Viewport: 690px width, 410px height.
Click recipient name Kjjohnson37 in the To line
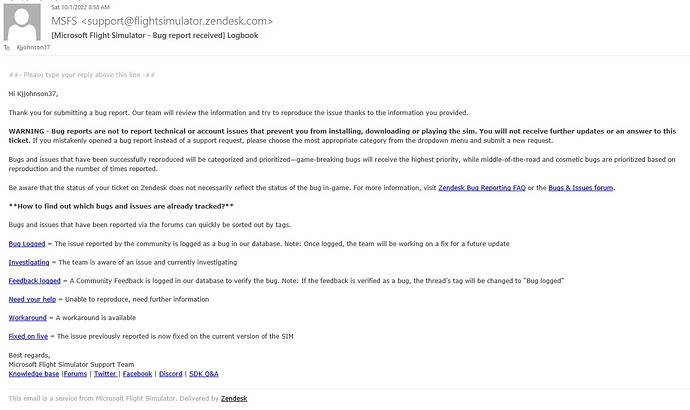(36, 47)
